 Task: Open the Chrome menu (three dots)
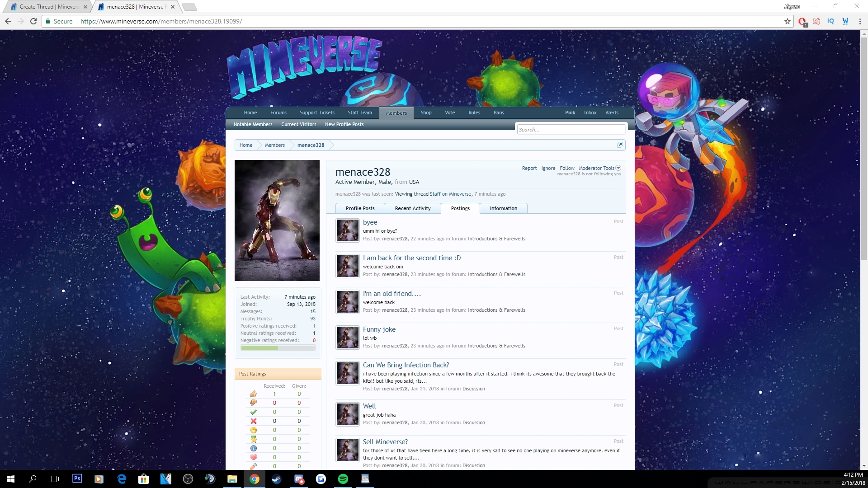[x=860, y=21]
